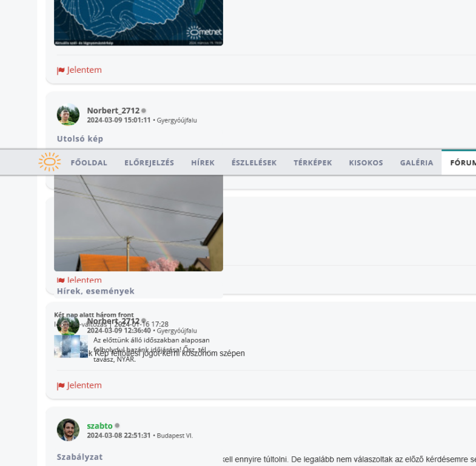Open the KISOKOS menu item
476x466 pixels.
click(366, 163)
